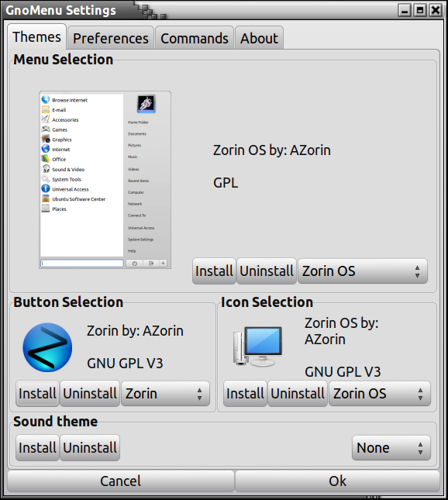Click the System Tools icon in preview
The width and height of the screenshot is (448, 500).
[x=46, y=178]
